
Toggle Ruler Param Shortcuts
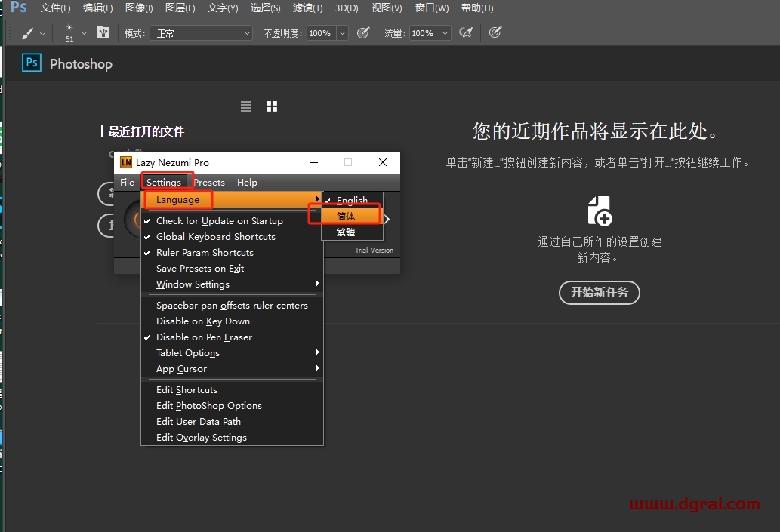click(x=233, y=253)
